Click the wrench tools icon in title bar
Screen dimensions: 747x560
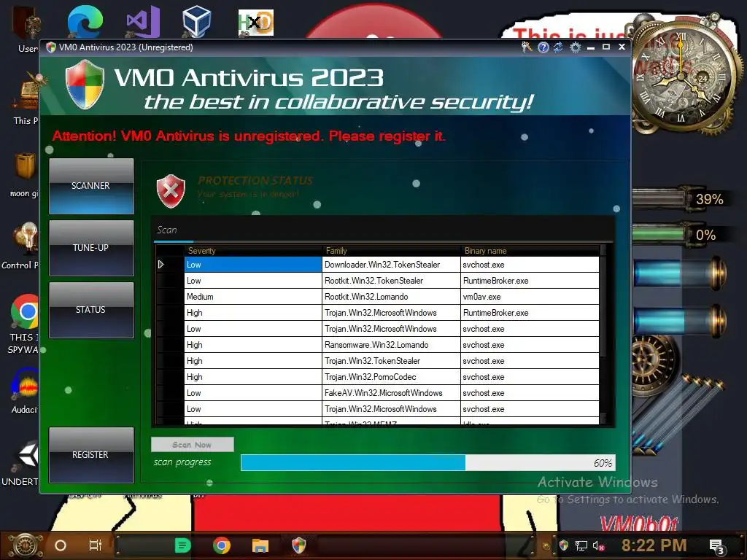[527, 47]
